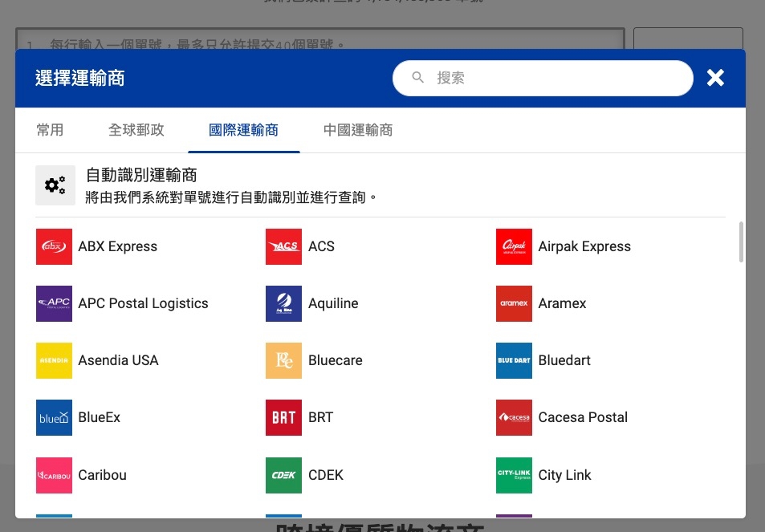Choose the Airpak Express logo icon
The width and height of the screenshot is (765, 532).
pos(514,246)
